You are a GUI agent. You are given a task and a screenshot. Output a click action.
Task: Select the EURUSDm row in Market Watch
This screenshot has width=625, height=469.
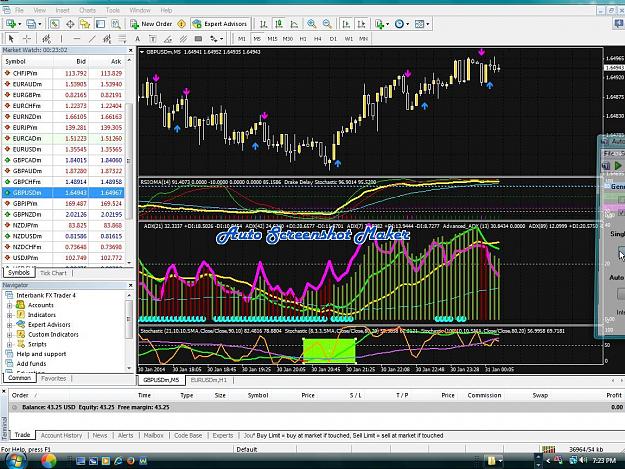click(x=63, y=149)
